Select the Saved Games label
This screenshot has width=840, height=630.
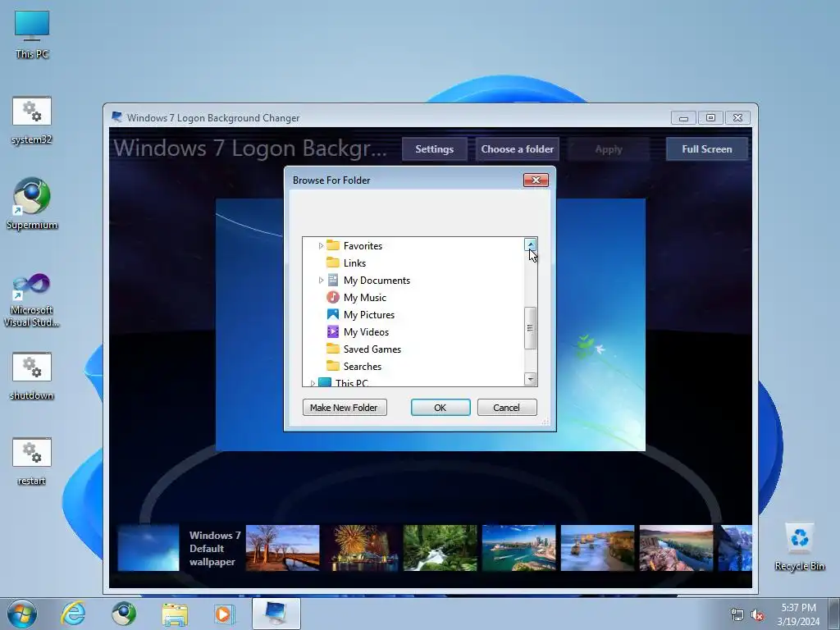[372, 349]
